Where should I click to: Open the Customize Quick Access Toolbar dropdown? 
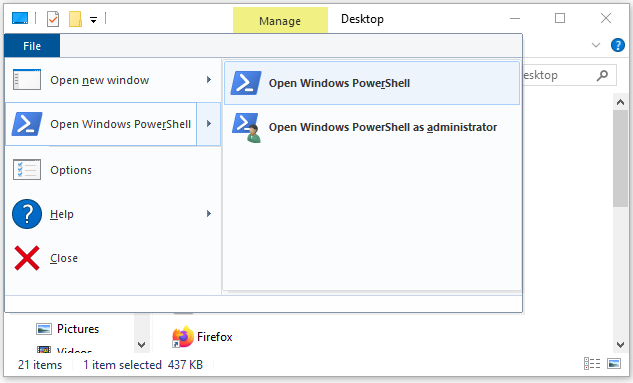pyautogui.click(x=93, y=19)
